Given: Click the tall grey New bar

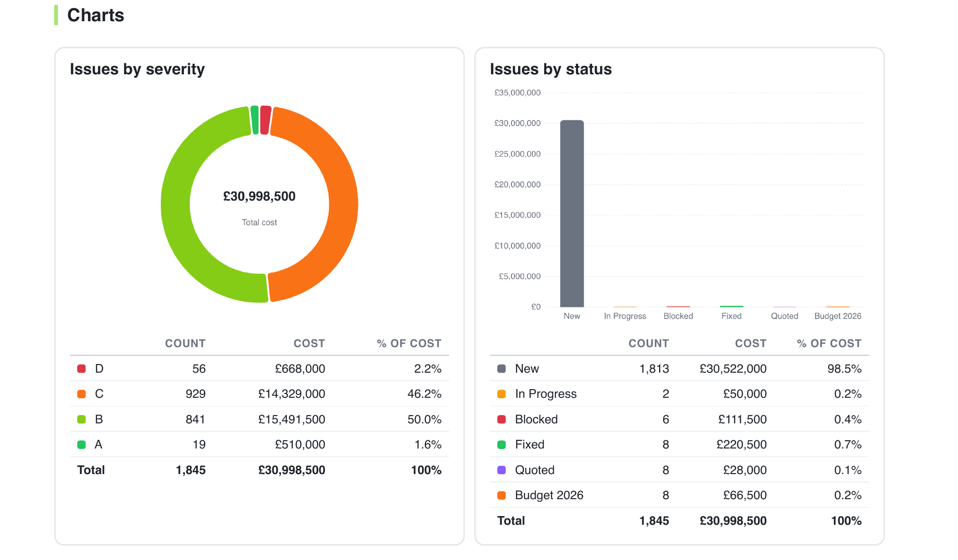Looking at the screenshot, I should pyautogui.click(x=572, y=213).
